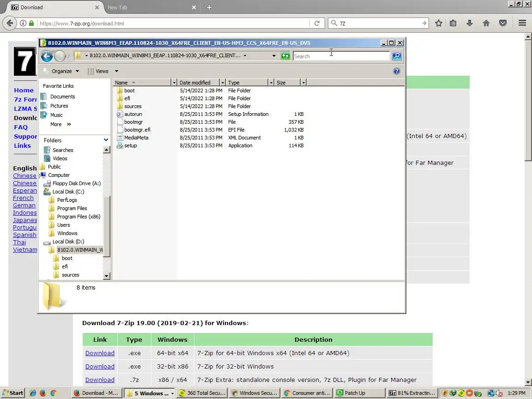This screenshot has width=532, height=399.
Task: Open Organize dropdown menu
Action: click(61, 71)
